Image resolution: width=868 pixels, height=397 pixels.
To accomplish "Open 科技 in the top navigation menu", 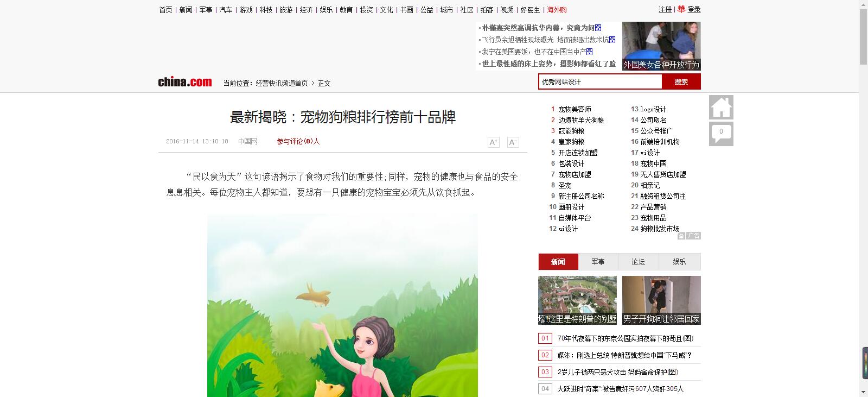I will (x=266, y=10).
